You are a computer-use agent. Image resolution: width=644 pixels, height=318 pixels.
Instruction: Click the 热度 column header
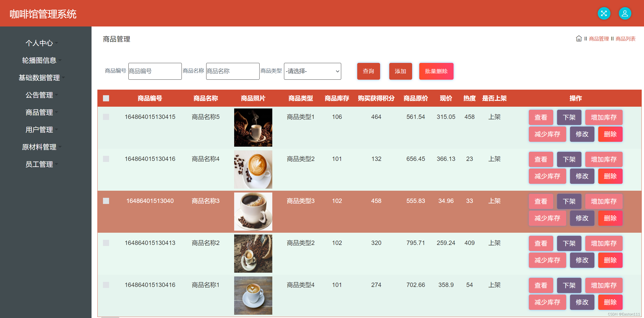[x=469, y=98]
